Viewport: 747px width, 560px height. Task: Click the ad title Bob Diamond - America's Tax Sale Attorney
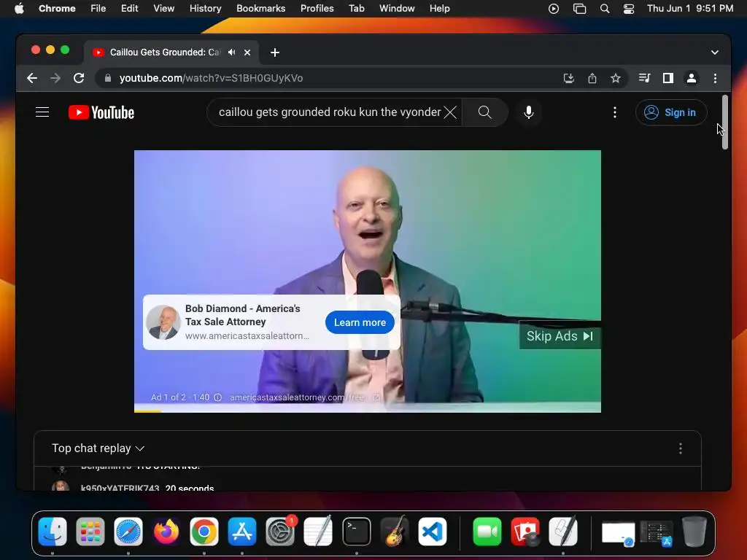(x=242, y=315)
